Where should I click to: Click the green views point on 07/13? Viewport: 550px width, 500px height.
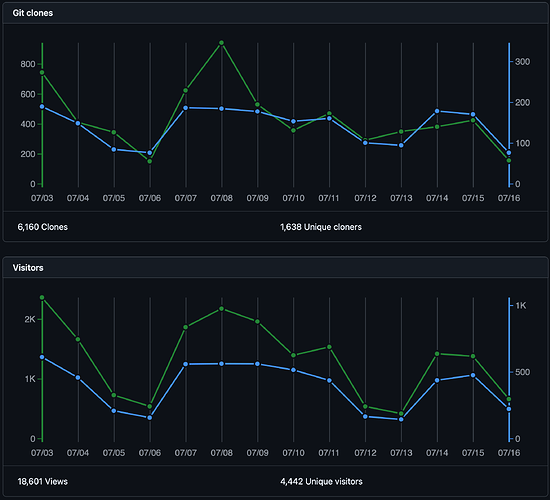coord(401,413)
